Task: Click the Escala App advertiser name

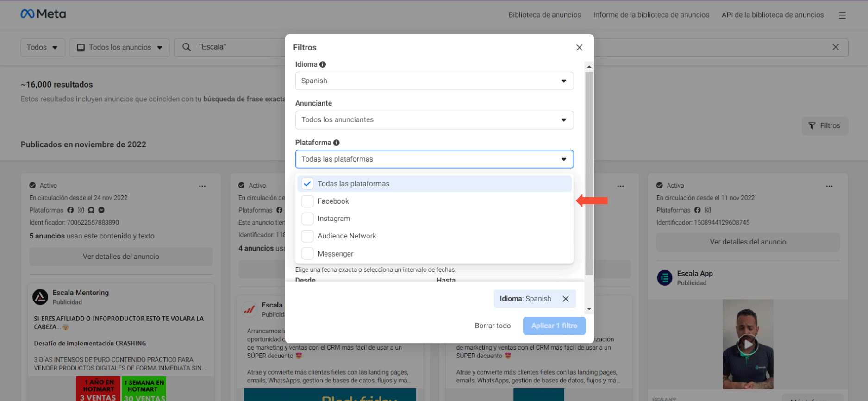Action: click(694, 274)
